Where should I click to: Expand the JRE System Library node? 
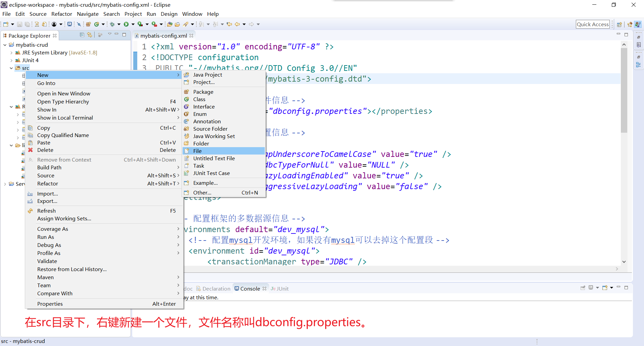pyautogui.click(x=11, y=53)
